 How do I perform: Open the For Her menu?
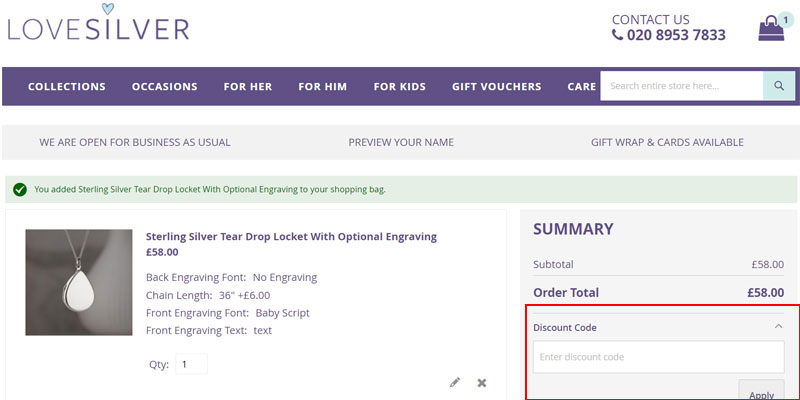[247, 87]
